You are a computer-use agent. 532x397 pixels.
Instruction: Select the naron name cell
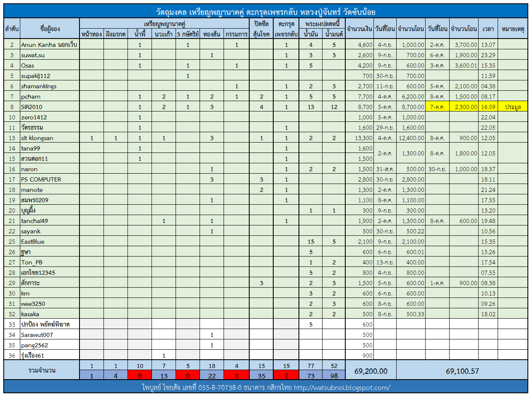coord(50,169)
